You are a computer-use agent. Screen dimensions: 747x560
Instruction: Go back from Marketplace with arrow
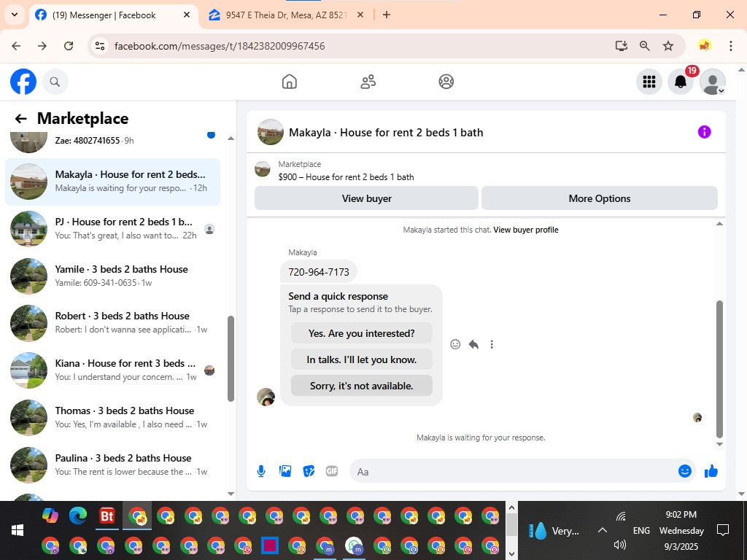20,119
